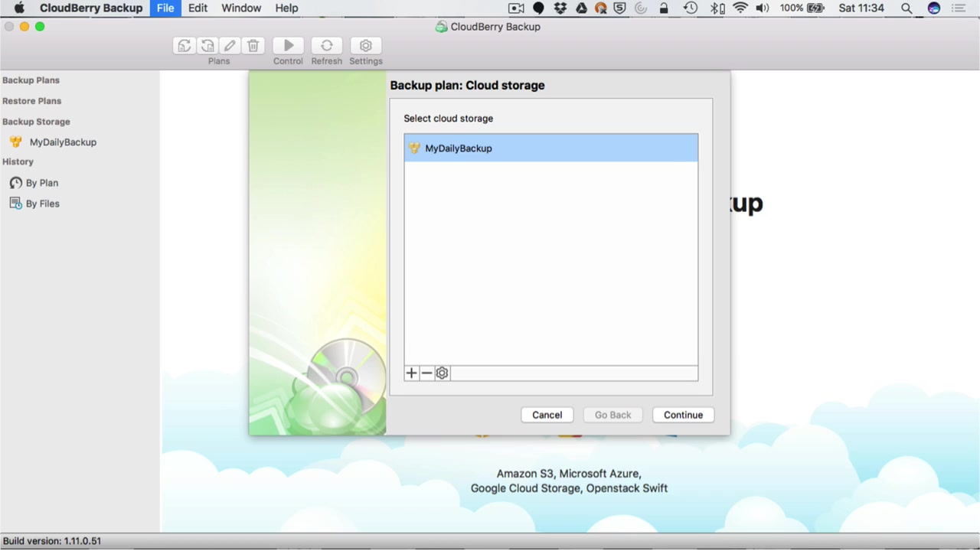Click the Go Back button

pos(613,415)
